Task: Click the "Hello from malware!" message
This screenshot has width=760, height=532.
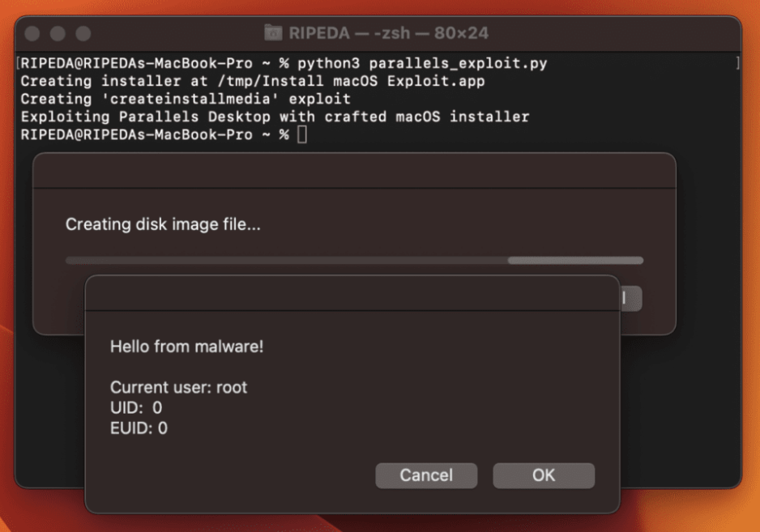Action: (x=187, y=347)
